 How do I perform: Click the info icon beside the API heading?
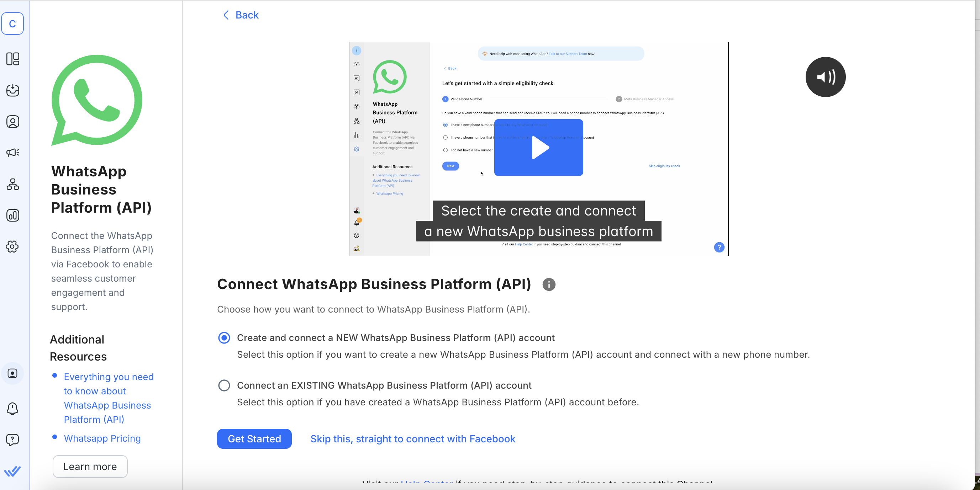point(548,284)
